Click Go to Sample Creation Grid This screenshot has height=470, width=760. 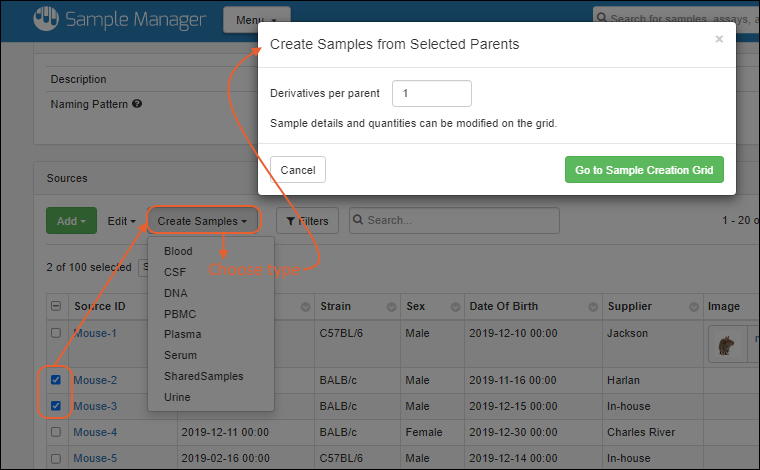(643, 170)
